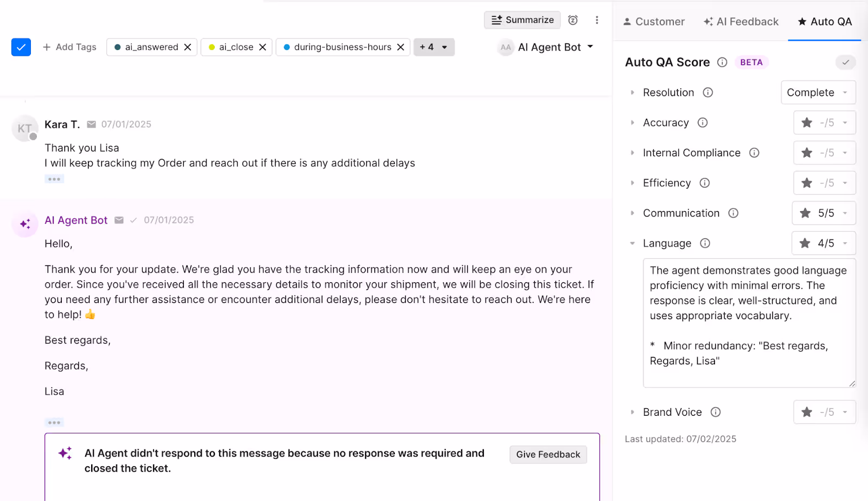
Task: Click the info icon beside Internal Compliance
Action: [754, 153]
